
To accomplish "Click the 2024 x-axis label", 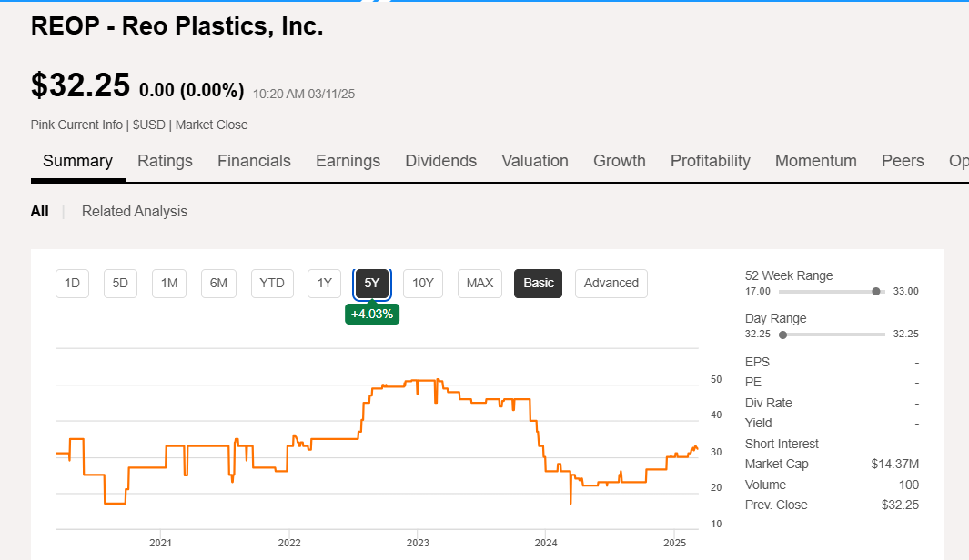I will 546,543.
